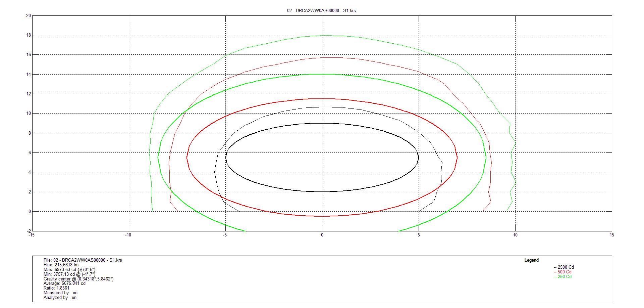Select the black 2500 Cd legend entry
The image size is (644, 308).
(x=564, y=267)
